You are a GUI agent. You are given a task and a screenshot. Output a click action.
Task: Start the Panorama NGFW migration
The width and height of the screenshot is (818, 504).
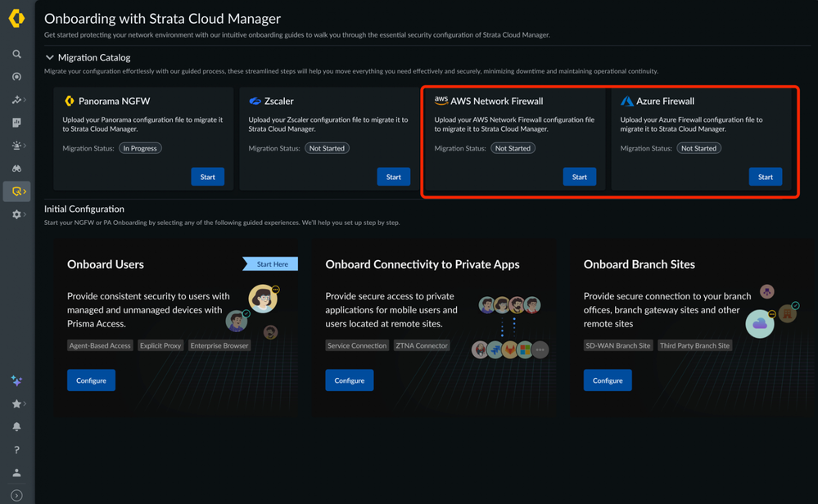tap(208, 177)
